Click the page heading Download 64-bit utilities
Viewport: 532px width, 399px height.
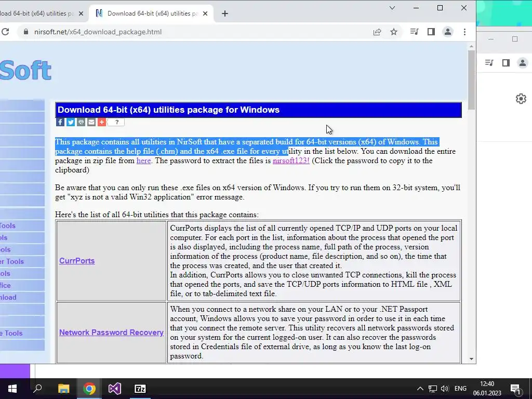click(168, 110)
